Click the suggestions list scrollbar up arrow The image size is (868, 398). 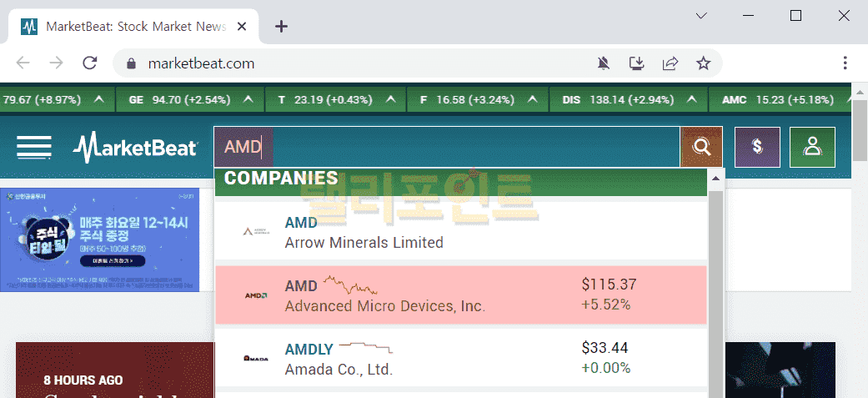pos(715,179)
